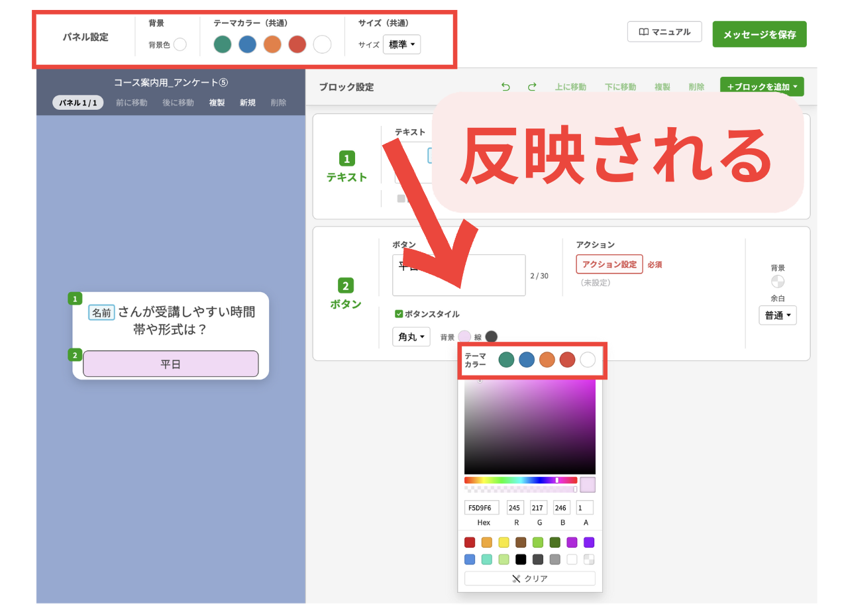Click the undo arrow icon
This screenshot has height=616, width=844.
tap(505, 87)
